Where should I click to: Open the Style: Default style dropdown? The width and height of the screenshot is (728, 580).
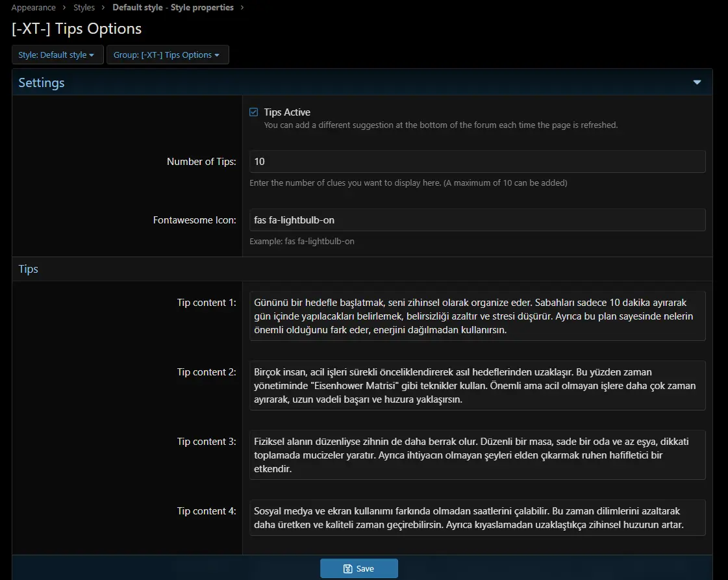57,55
